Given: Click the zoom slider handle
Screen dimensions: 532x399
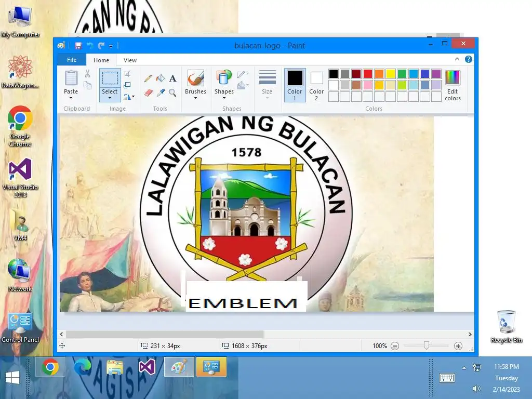Looking at the screenshot, I should tap(427, 345).
